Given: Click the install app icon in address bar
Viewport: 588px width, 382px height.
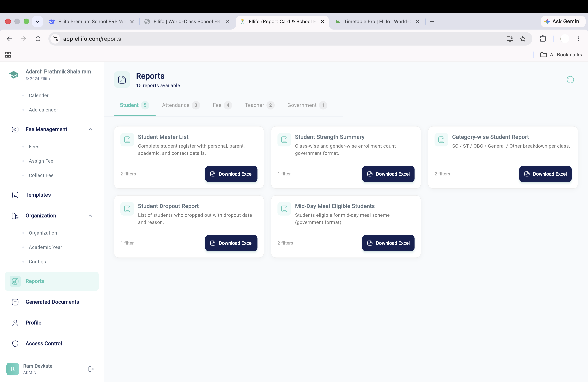Looking at the screenshot, I should (510, 39).
